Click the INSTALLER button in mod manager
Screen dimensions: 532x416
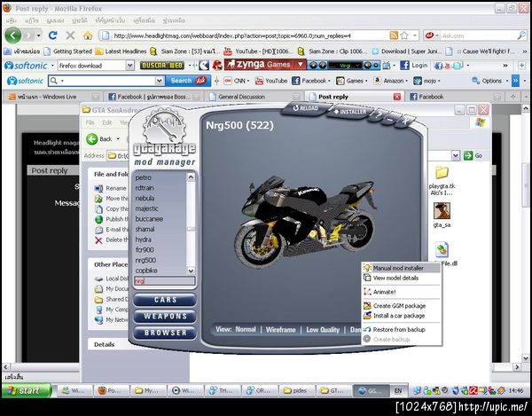click(x=350, y=111)
